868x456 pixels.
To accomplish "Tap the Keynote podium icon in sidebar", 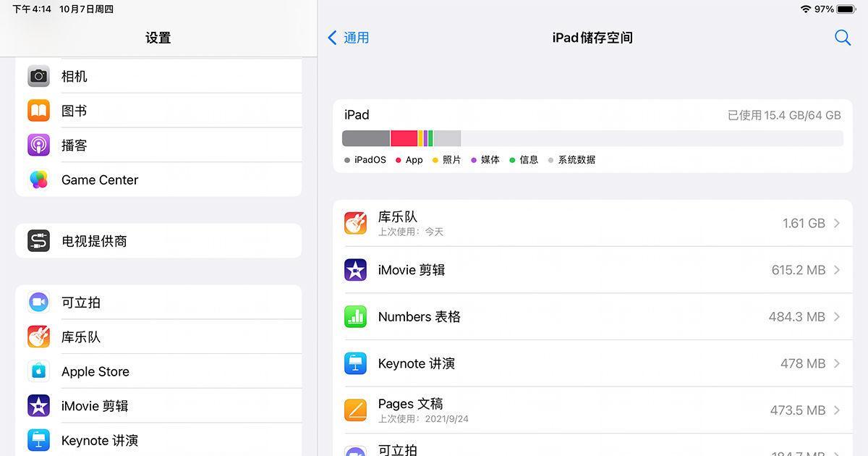I will point(38,441).
